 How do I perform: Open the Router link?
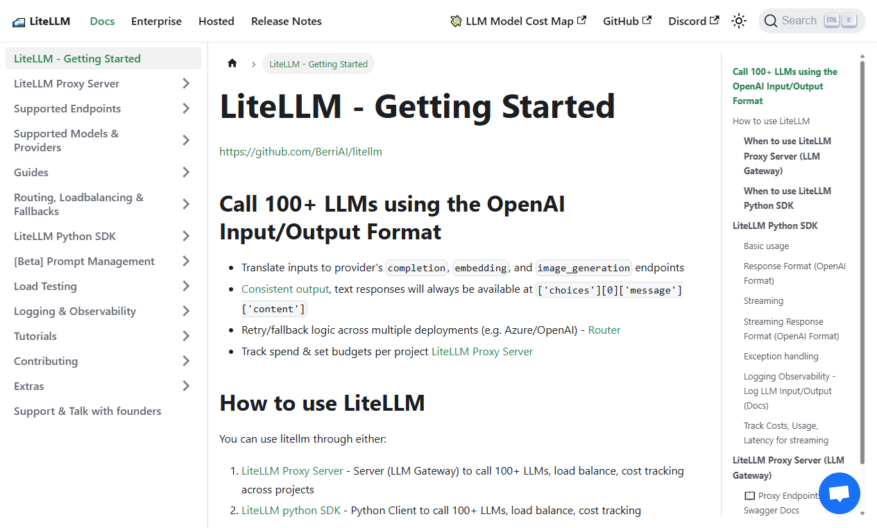[x=604, y=330]
